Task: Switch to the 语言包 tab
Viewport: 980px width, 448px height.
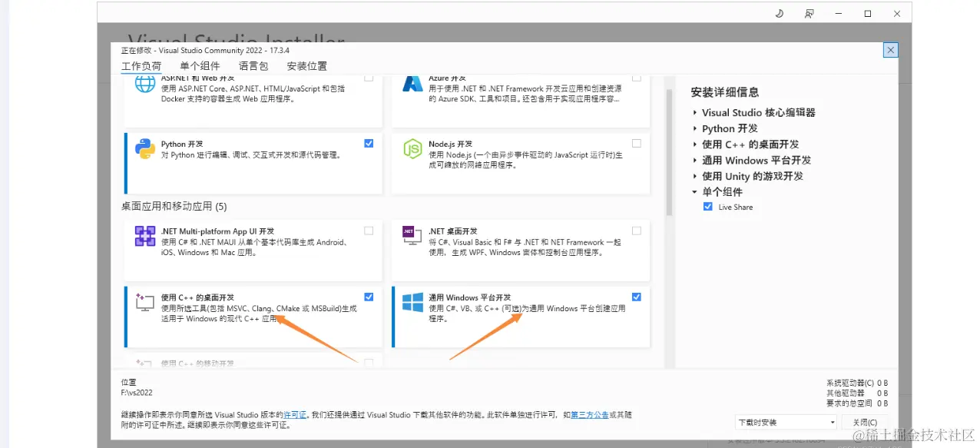Action: 253,66
